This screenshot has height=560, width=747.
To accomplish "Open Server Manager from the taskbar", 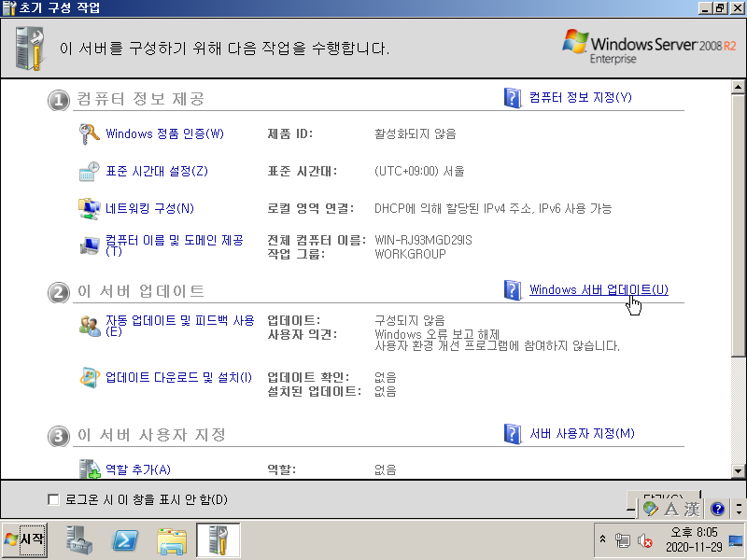I will click(x=78, y=540).
